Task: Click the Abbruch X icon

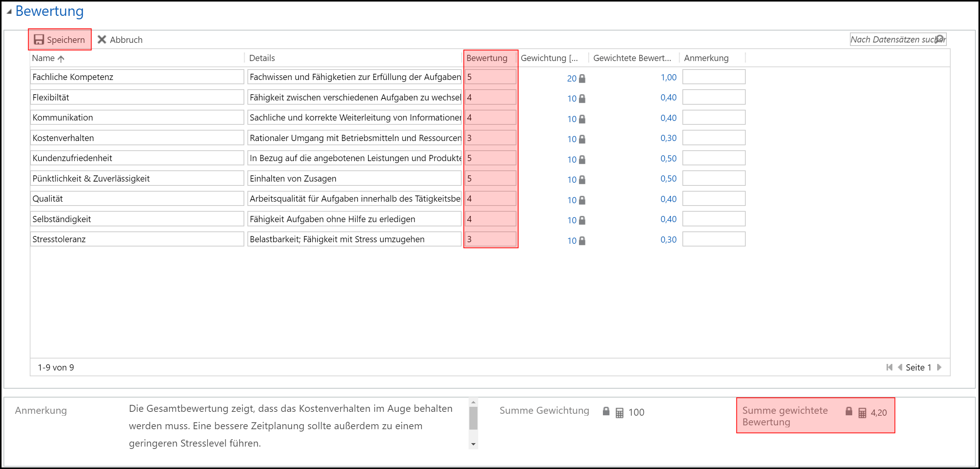Action: (102, 39)
